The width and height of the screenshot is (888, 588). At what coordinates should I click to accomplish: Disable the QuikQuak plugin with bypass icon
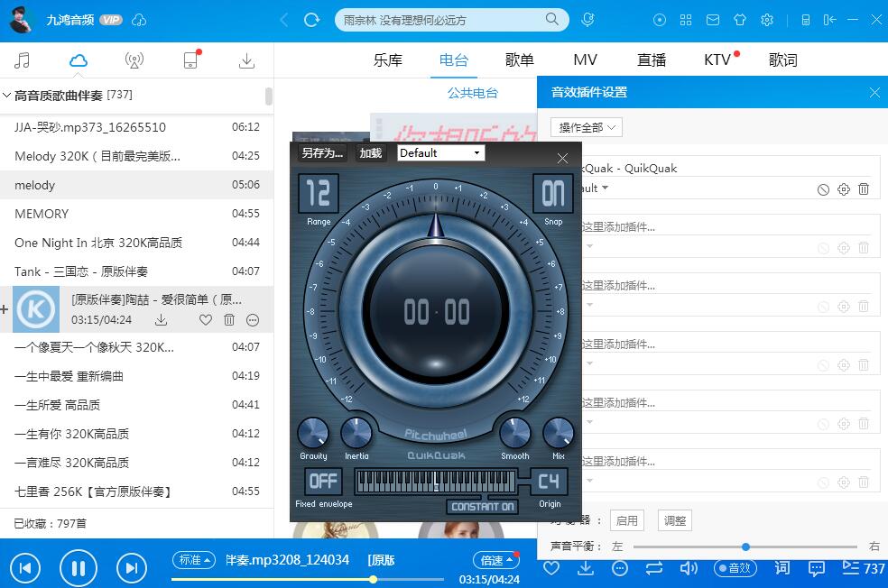(x=823, y=189)
